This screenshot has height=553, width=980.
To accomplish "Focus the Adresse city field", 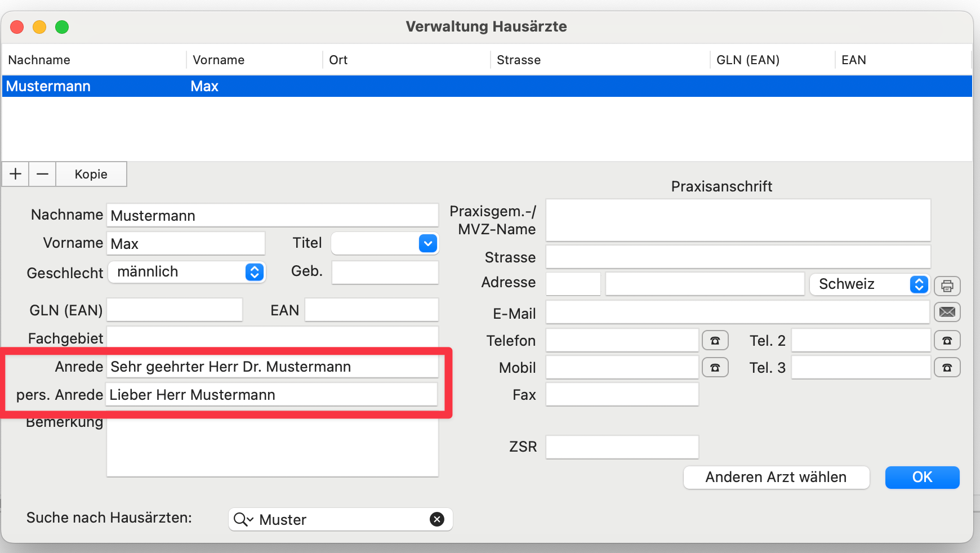I will point(705,284).
